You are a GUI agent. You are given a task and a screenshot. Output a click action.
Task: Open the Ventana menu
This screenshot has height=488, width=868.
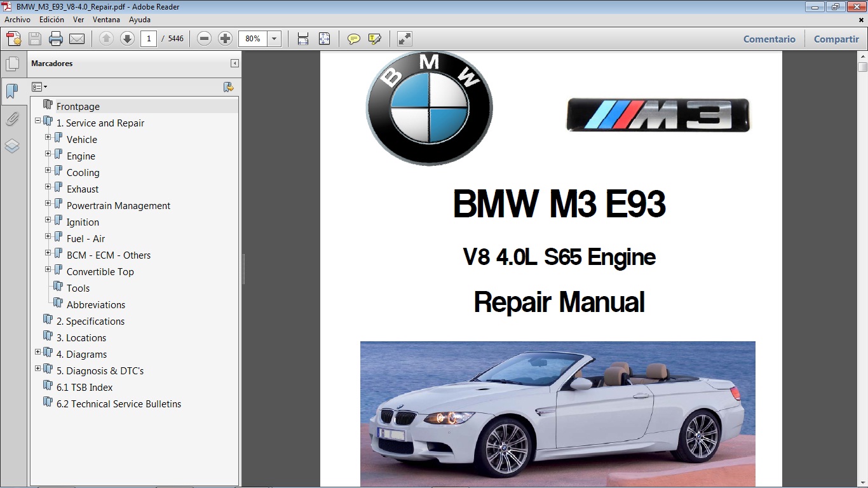(x=106, y=19)
